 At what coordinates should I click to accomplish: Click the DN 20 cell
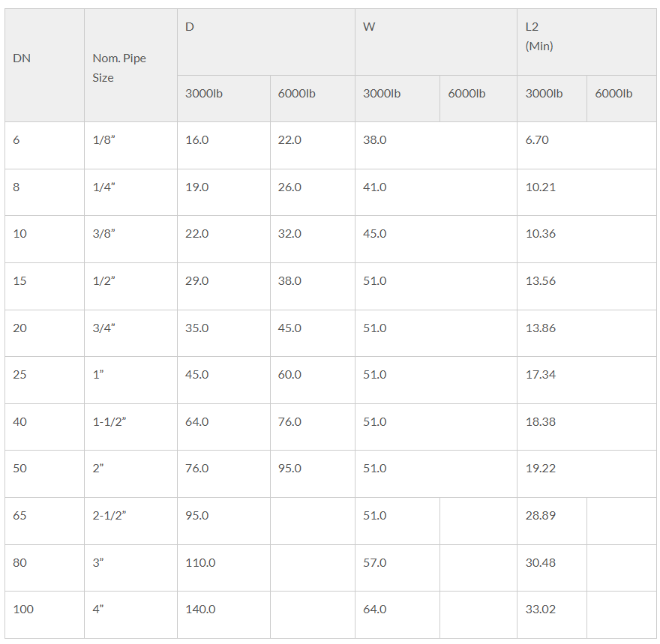pyautogui.click(x=20, y=328)
